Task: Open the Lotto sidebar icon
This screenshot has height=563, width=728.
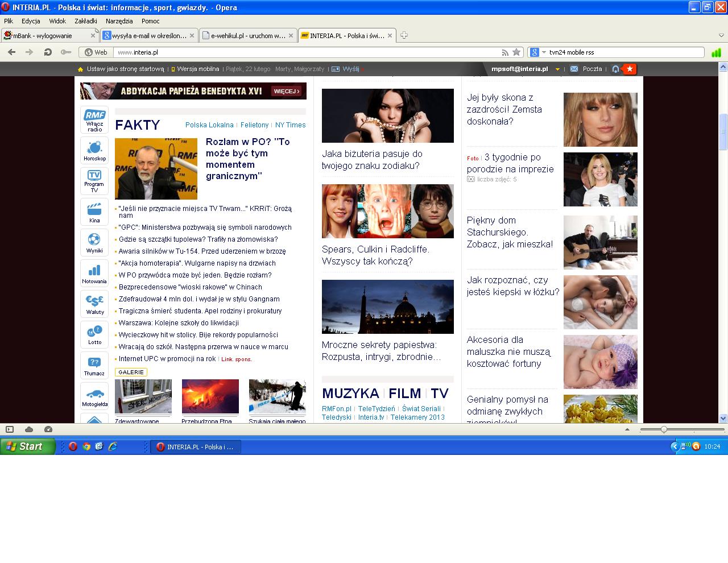Action: tap(94, 334)
